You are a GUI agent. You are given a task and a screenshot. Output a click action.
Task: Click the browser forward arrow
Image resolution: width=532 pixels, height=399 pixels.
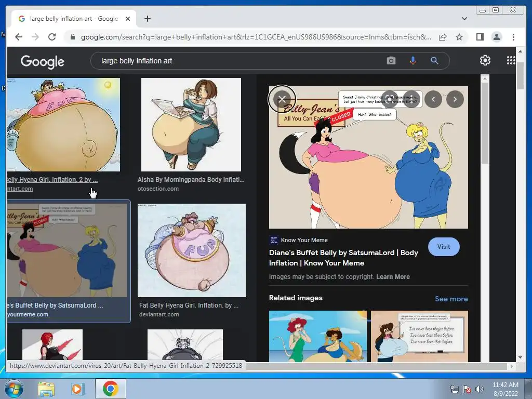click(x=35, y=37)
